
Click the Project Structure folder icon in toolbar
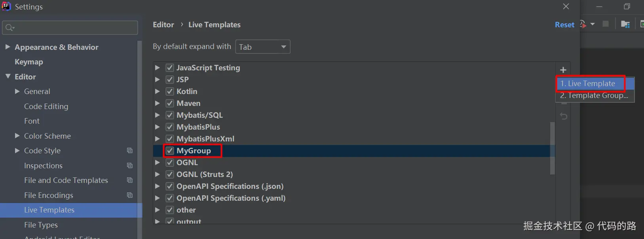click(625, 24)
